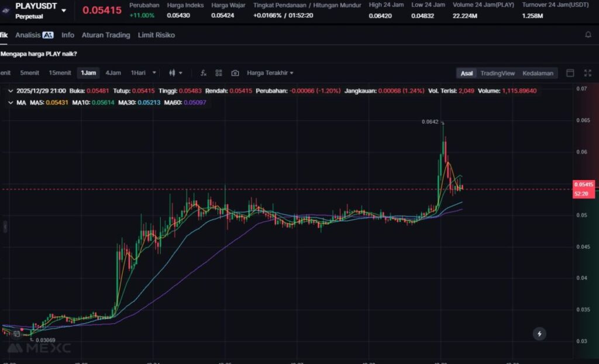Click the PLAY coin logo icon
Image resolution: width=599 pixels, height=364 pixels.
[x=5, y=11]
